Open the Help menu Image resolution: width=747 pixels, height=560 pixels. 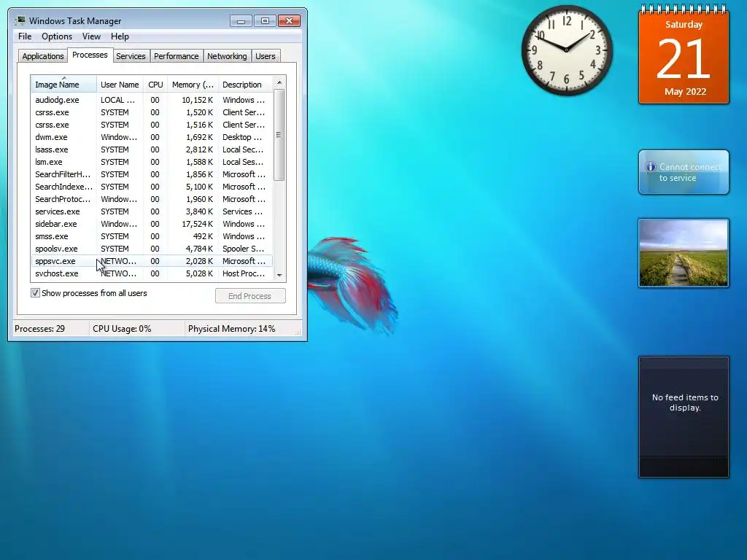(120, 36)
